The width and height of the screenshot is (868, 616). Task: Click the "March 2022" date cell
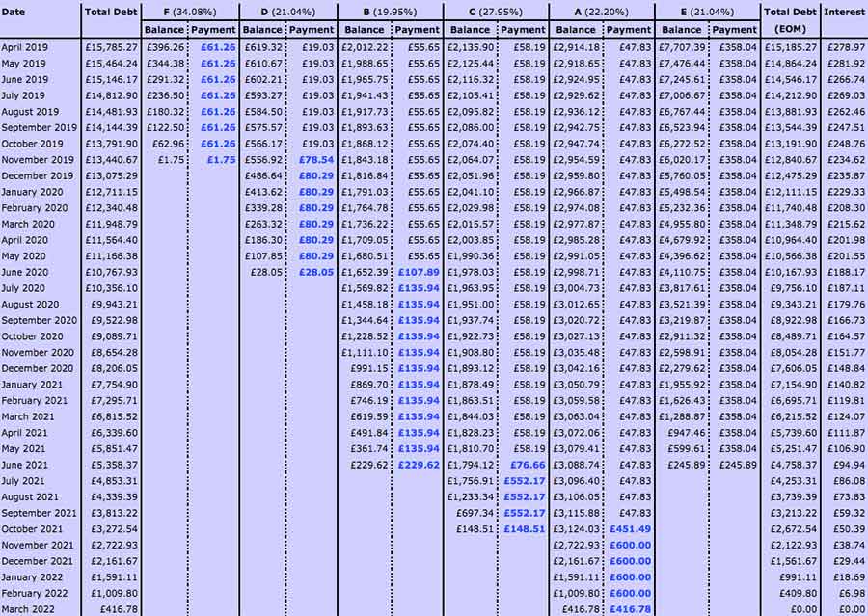tap(28, 609)
